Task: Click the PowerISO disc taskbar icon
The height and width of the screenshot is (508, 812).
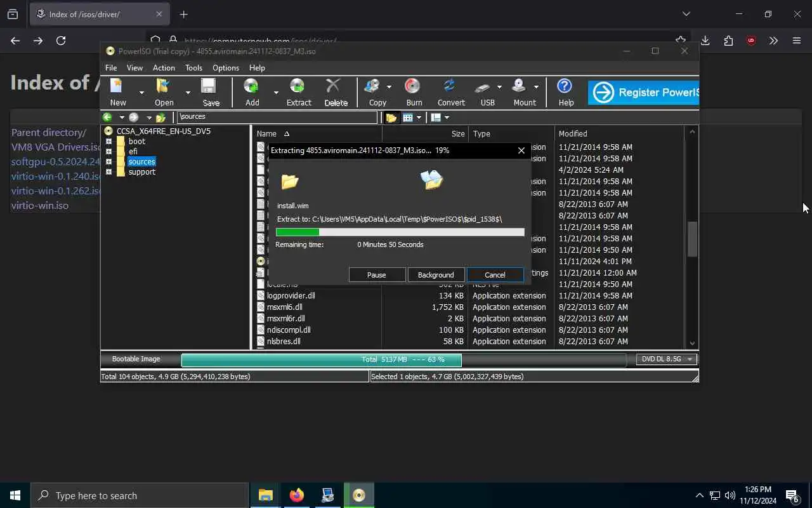Action: pyautogui.click(x=359, y=495)
